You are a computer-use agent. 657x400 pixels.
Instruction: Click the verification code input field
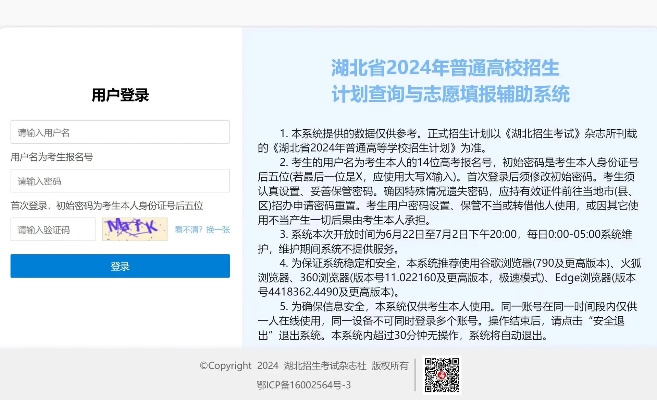(53, 229)
